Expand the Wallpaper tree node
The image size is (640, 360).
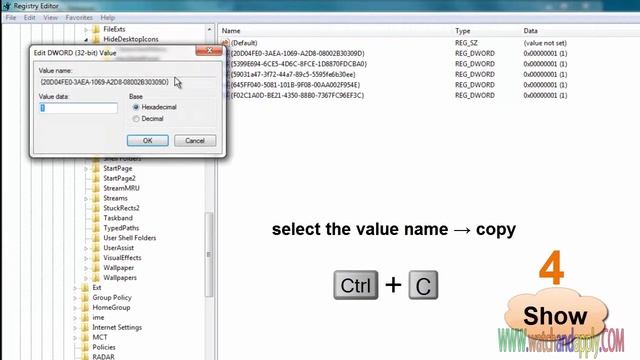tap(86, 268)
